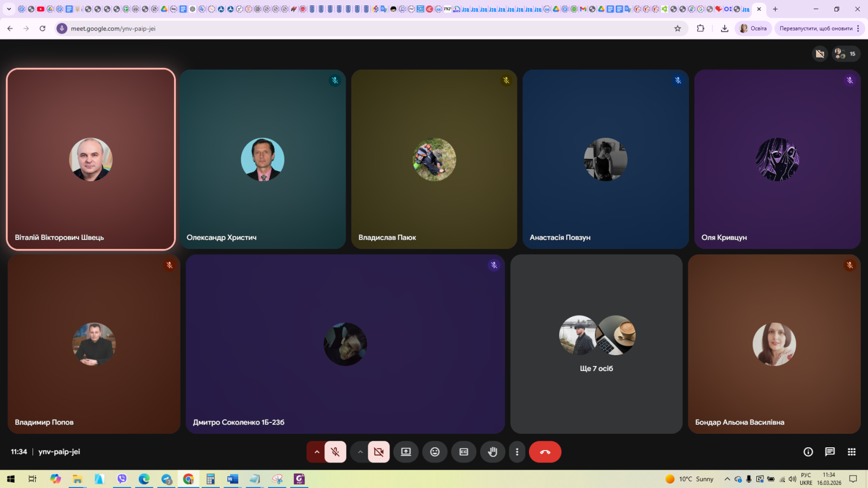Open the three-dot more options menu in call bar
868x488 pixels.
[x=517, y=452]
